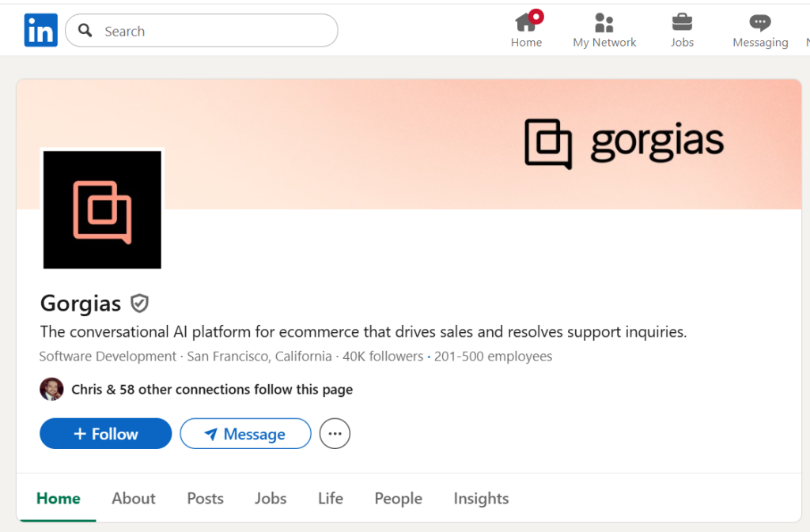Message the Gorgias company

click(x=245, y=433)
